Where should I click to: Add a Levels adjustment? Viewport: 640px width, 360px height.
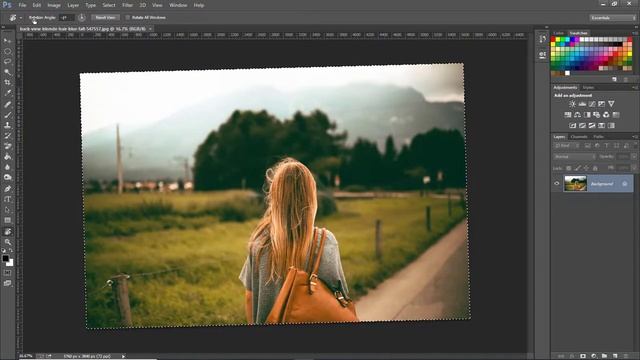pyautogui.click(x=582, y=104)
